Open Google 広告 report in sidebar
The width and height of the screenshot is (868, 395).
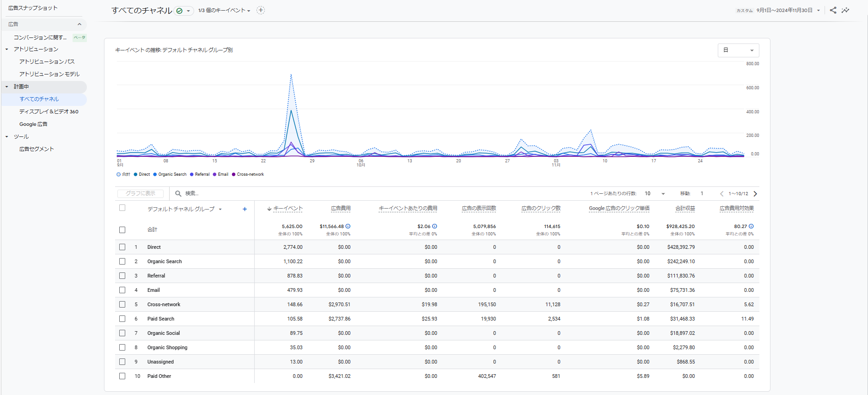33,124
